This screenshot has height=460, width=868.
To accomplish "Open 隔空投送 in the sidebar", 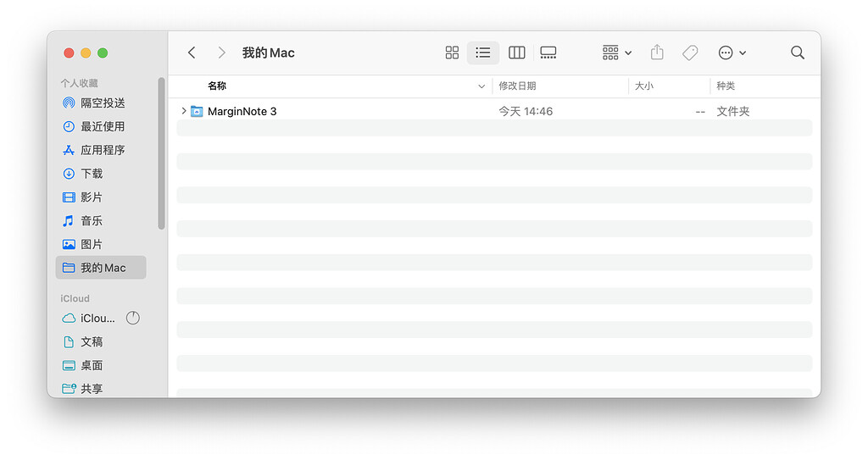I will (101, 103).
